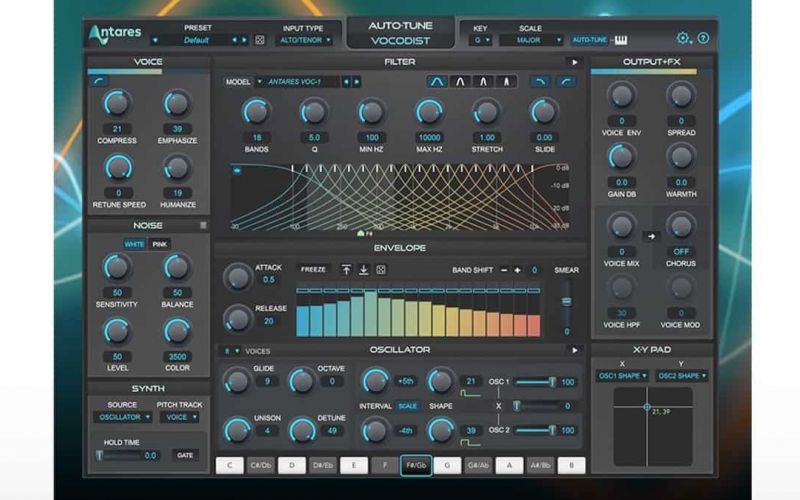
Task: Click the Freeze button in Envelope
Action: pos(314,270)
